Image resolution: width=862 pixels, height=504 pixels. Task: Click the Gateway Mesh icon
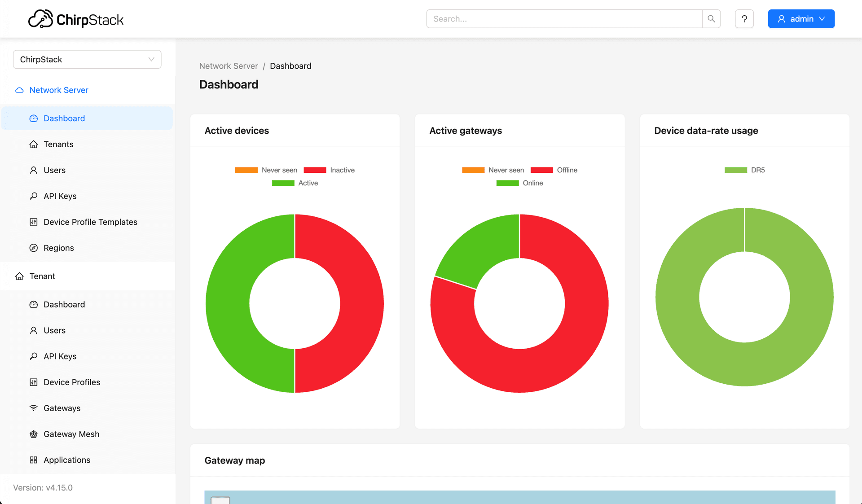(34, 434)
